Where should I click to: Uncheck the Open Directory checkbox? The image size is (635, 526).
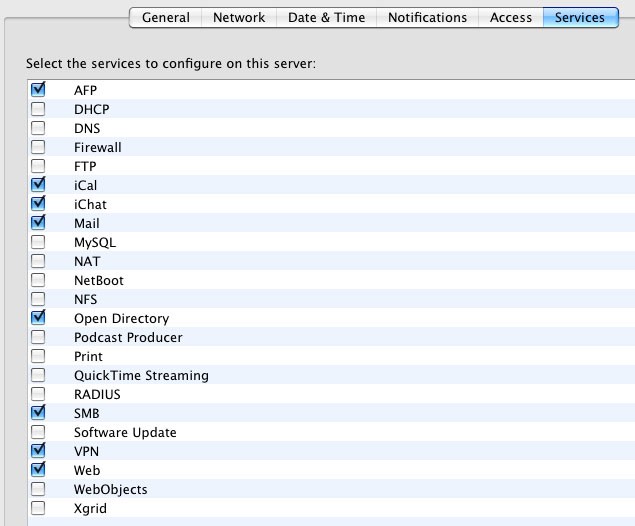pos(38,318)
